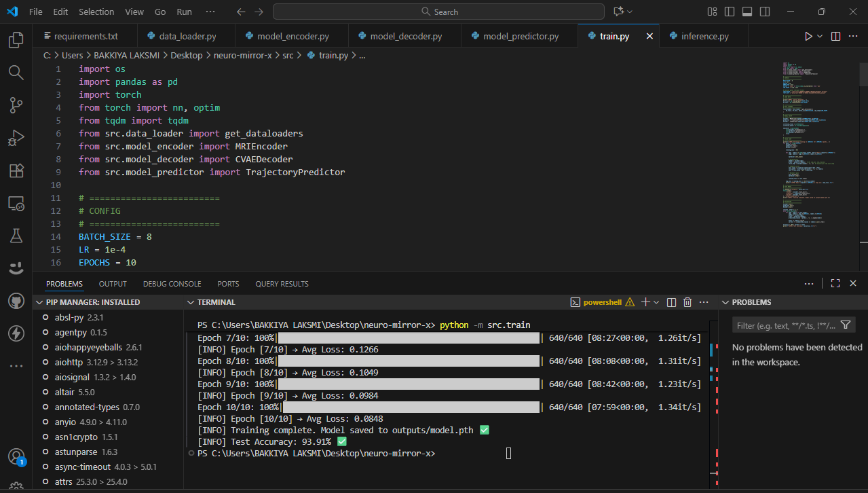Click the src breadcrumb segment
This screenshot has height=493, width=868.
pos(288,56)
